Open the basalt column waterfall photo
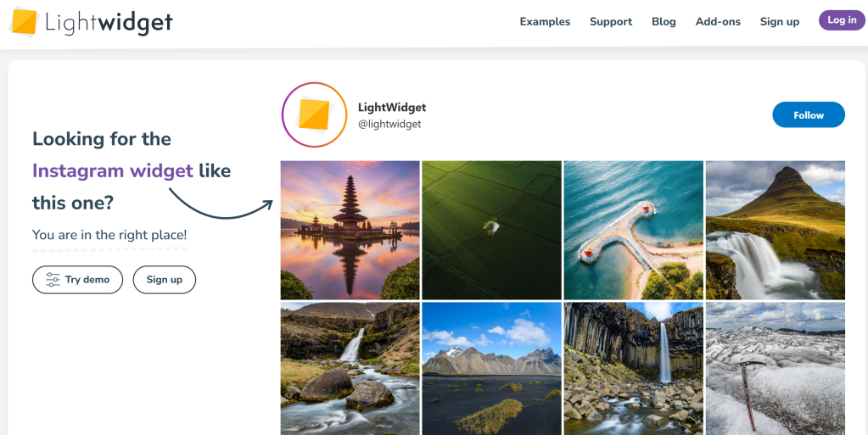 pyautogui.click(x=633, y=369)
